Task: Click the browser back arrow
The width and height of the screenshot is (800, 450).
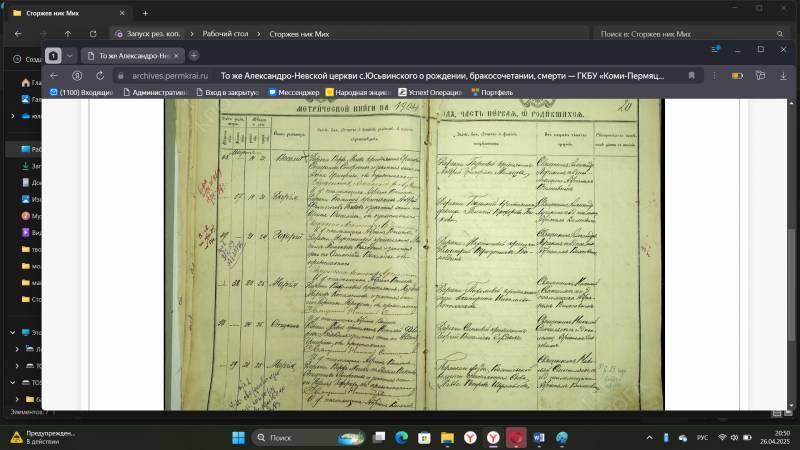Action: coord(54,75)
